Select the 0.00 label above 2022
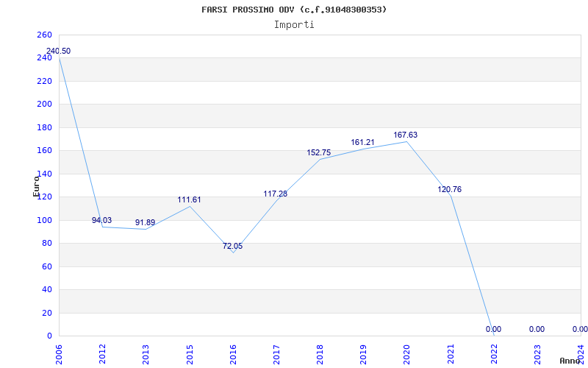588x368 pixels. [493, 329]
